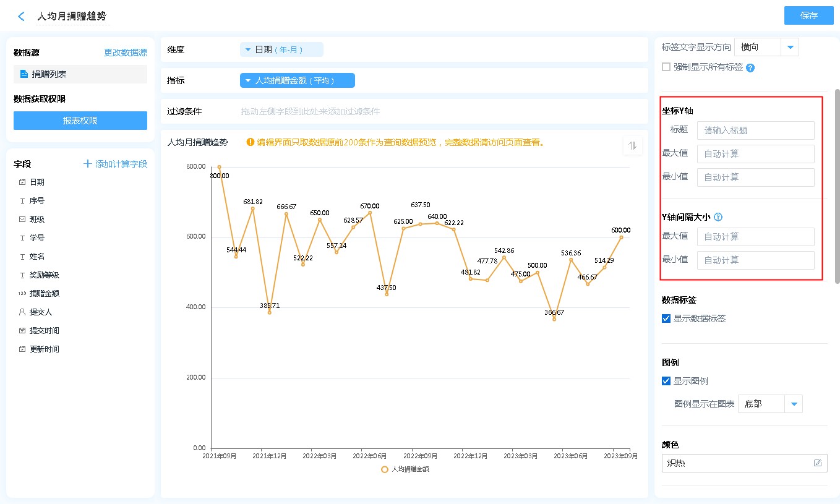The image size is (840, 504).
Task: Toggle the 显示图例 checkbox
Action: [666, 381]
